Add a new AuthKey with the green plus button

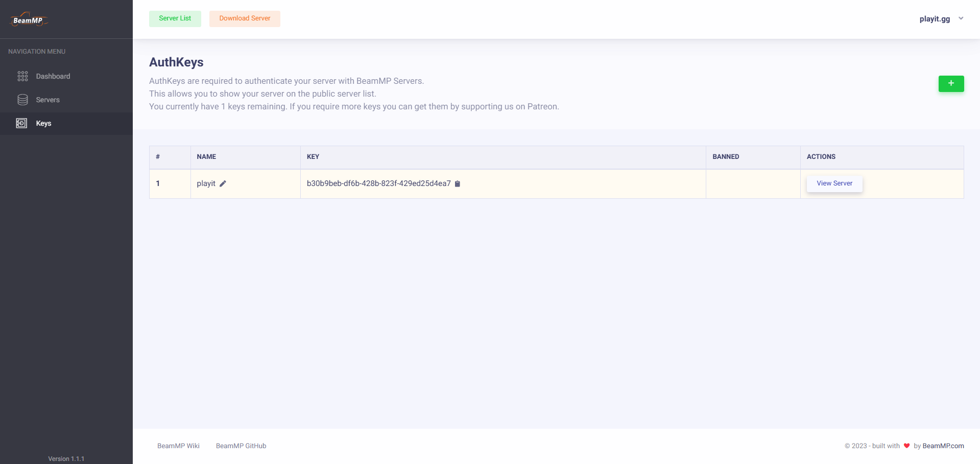click(x=950, y=84)
